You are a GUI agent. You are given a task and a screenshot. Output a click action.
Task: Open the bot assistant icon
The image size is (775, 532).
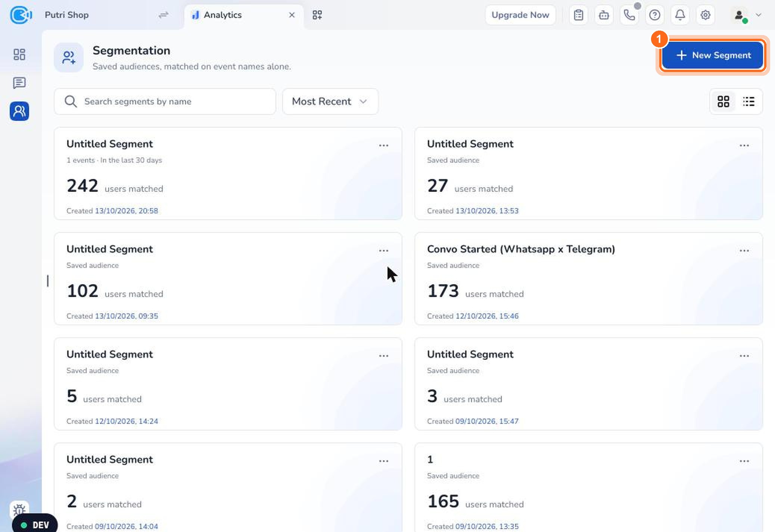(x=604, y=15)
